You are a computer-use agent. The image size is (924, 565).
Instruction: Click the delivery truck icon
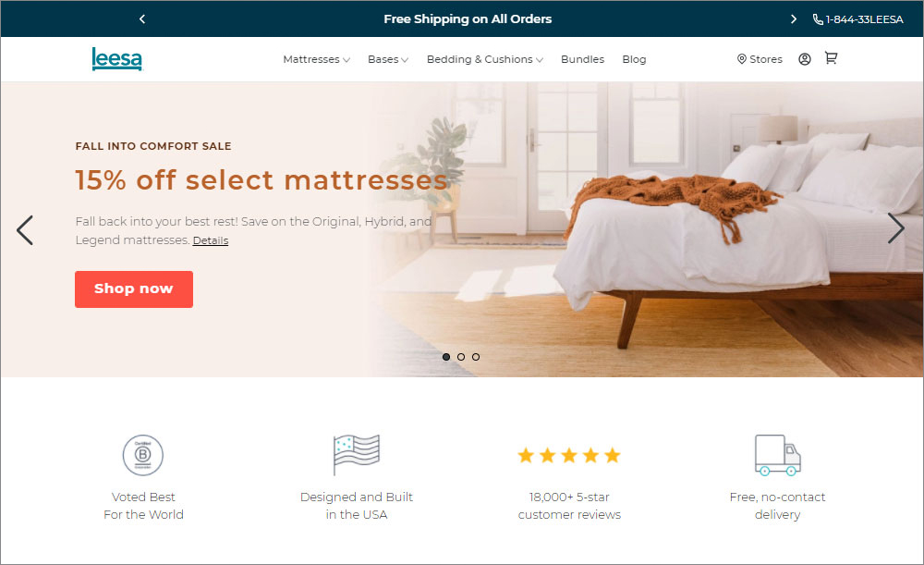pyautogui.click(x=778, y=455)
